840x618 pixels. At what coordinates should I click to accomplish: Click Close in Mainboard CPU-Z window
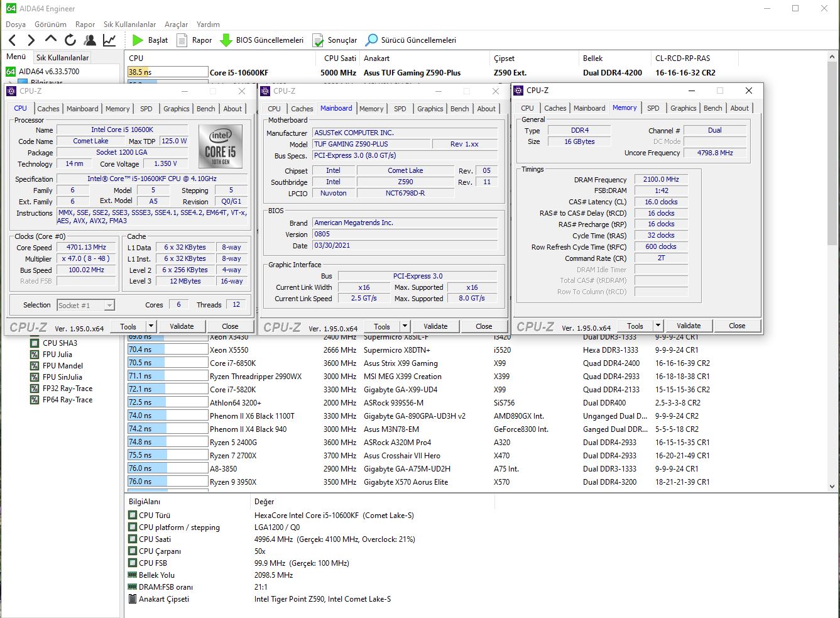click(484, 326)
